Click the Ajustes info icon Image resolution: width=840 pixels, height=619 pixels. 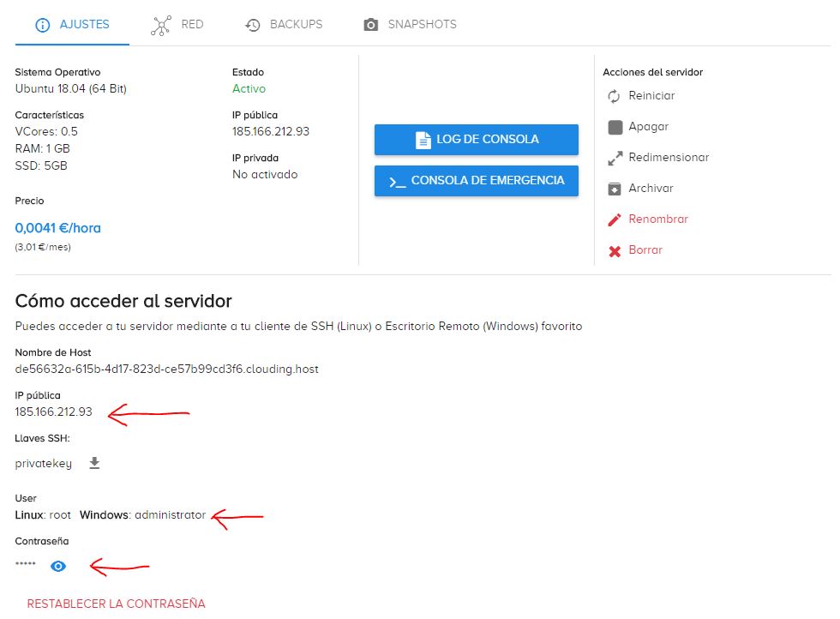(x=42, y=25)
